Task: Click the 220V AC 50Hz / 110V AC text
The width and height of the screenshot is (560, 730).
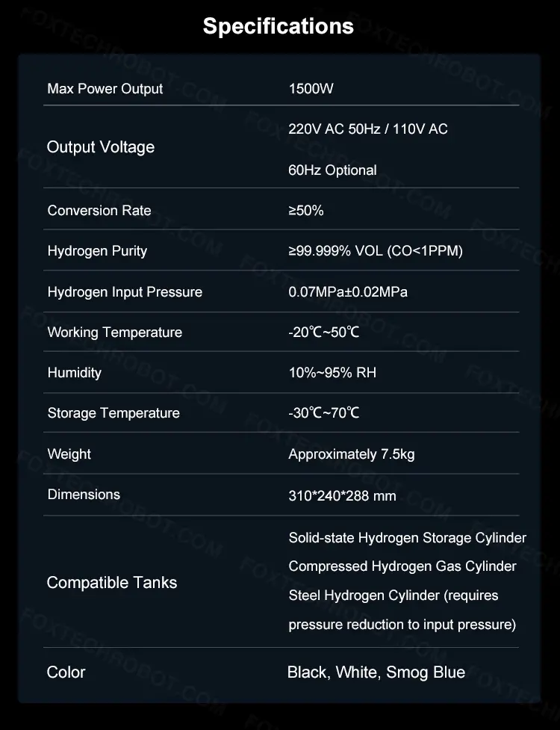Action: 368,129
